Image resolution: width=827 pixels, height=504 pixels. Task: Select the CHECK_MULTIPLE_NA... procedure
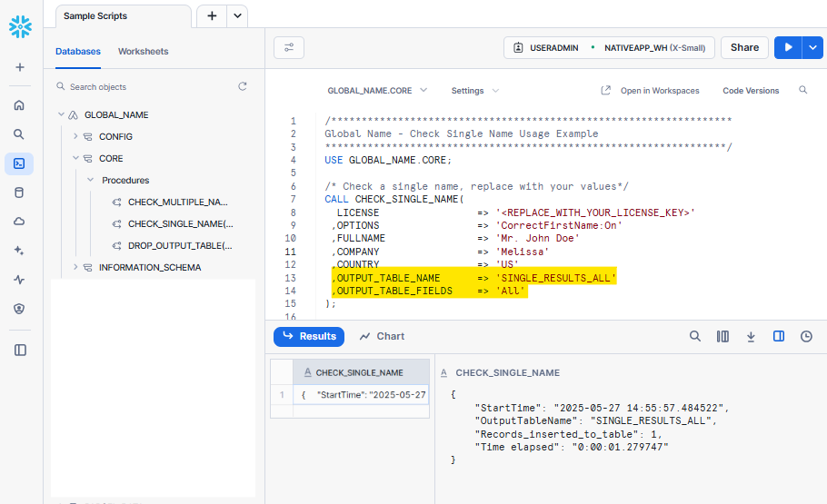(178, 202)
